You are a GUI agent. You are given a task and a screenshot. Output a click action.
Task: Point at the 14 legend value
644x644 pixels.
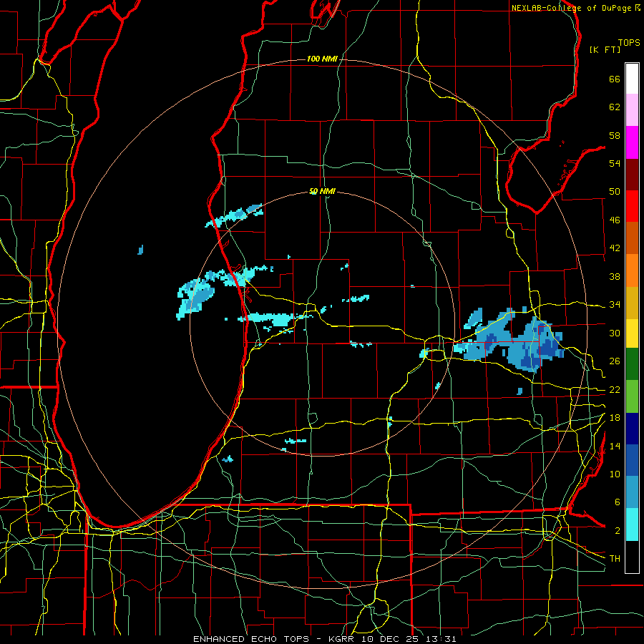tap(615, 446)
